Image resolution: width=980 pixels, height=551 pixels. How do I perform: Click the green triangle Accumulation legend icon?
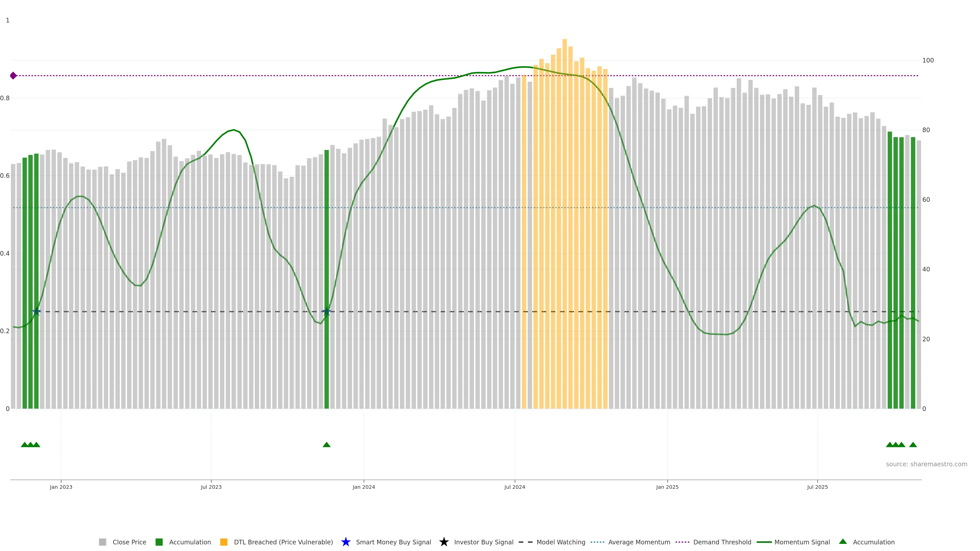(843, 542)
